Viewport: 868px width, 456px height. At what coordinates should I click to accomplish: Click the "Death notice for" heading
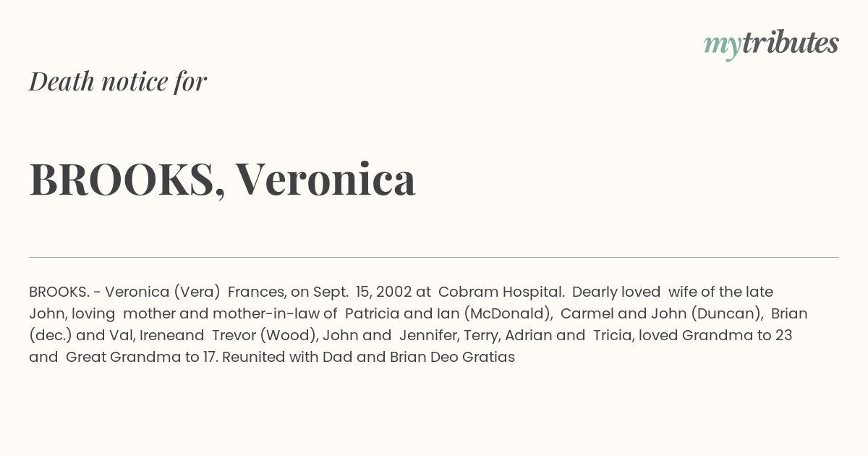coord(118,82)
